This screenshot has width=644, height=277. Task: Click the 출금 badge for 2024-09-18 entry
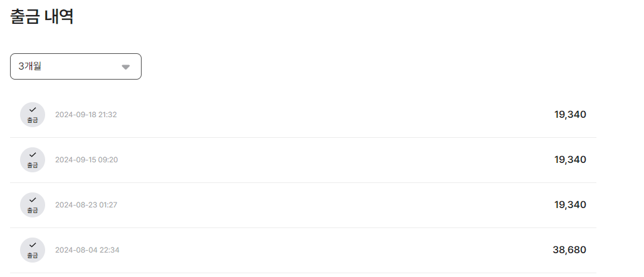click(33, 115)
